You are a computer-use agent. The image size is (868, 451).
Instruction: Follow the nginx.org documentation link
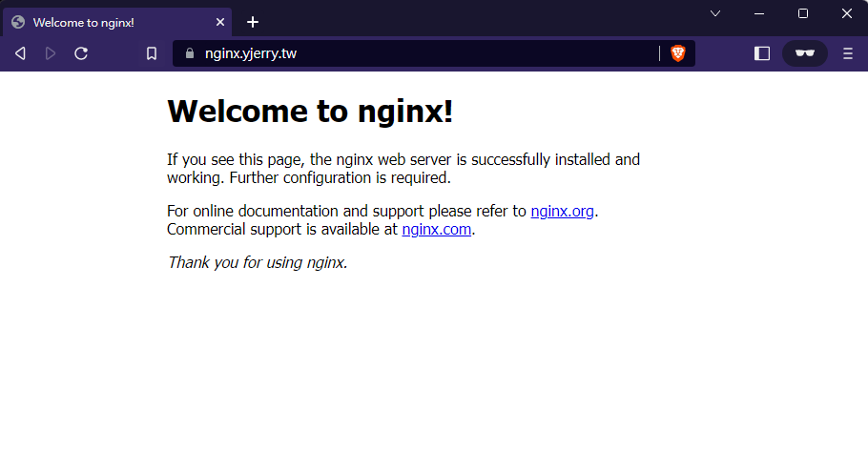[x=563, y=211]
